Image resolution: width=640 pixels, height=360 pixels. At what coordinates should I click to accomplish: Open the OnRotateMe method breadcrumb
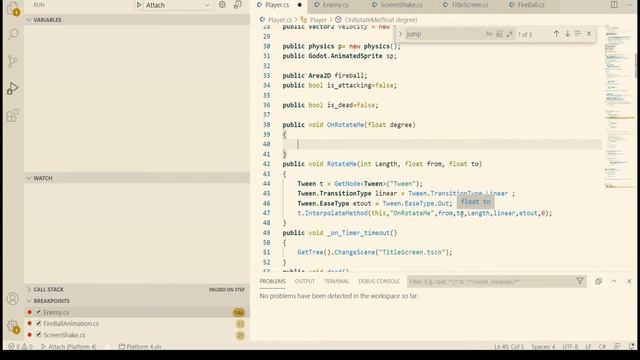[376, 20]
